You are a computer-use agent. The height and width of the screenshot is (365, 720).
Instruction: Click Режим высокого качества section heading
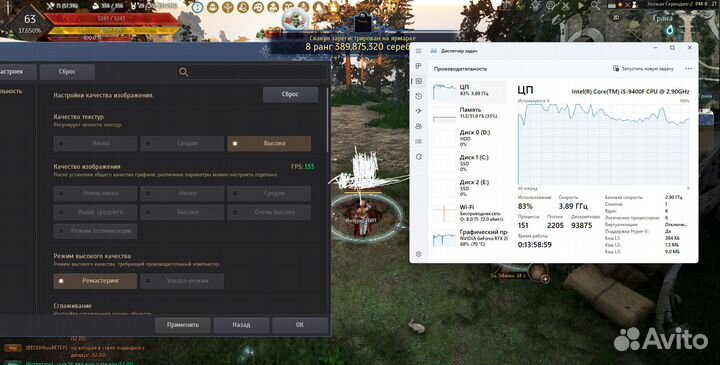[92, 256]
